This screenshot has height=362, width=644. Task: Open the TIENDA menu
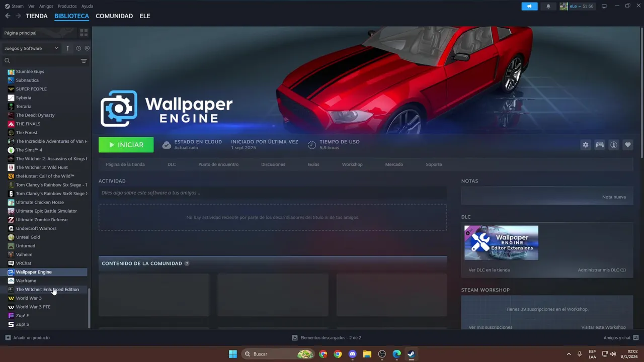click(x=37, y=16)
